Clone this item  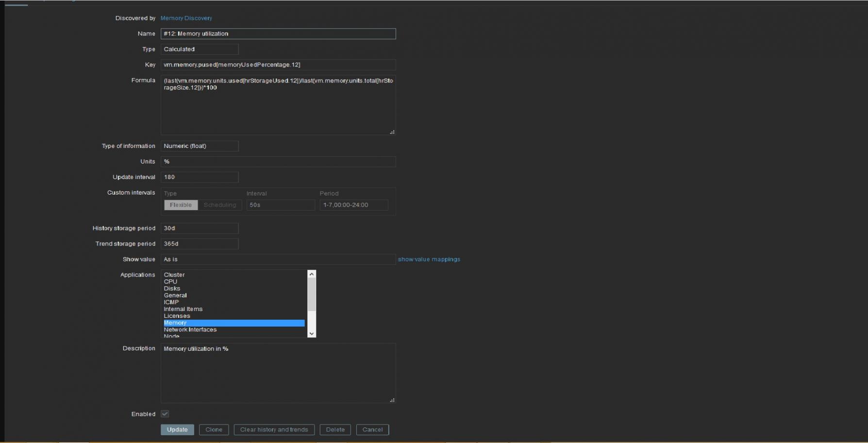(x=214, y=429)
